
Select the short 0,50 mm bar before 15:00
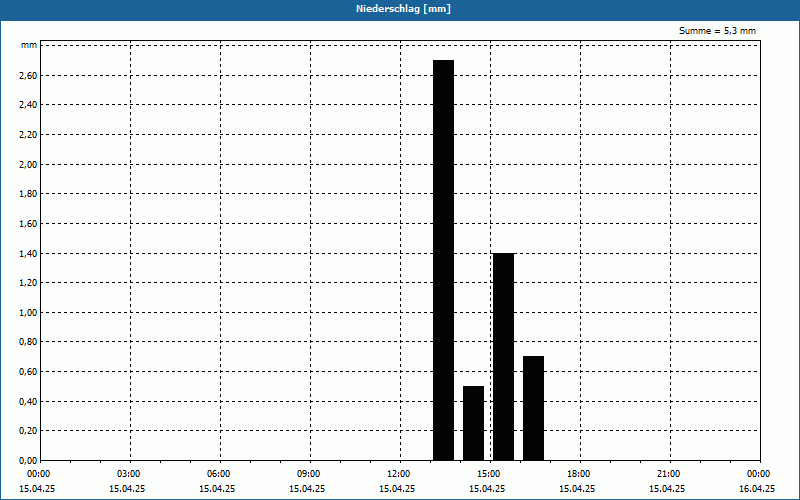[473, 423]
